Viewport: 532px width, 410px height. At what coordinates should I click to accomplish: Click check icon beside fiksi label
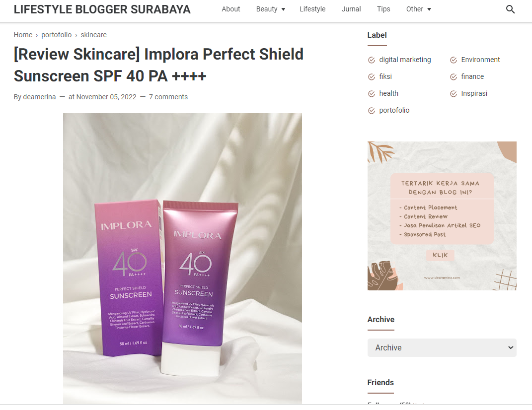(x=372, y=77)
